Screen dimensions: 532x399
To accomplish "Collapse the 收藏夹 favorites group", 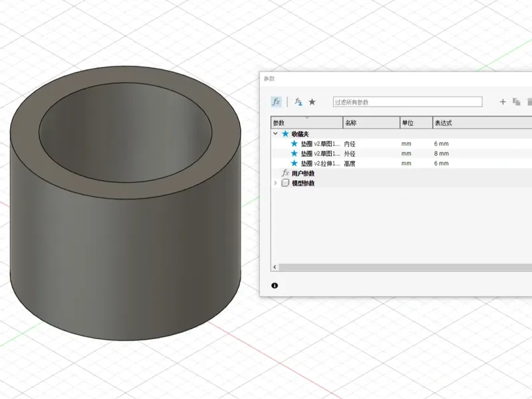I will [x=275, y=134].
